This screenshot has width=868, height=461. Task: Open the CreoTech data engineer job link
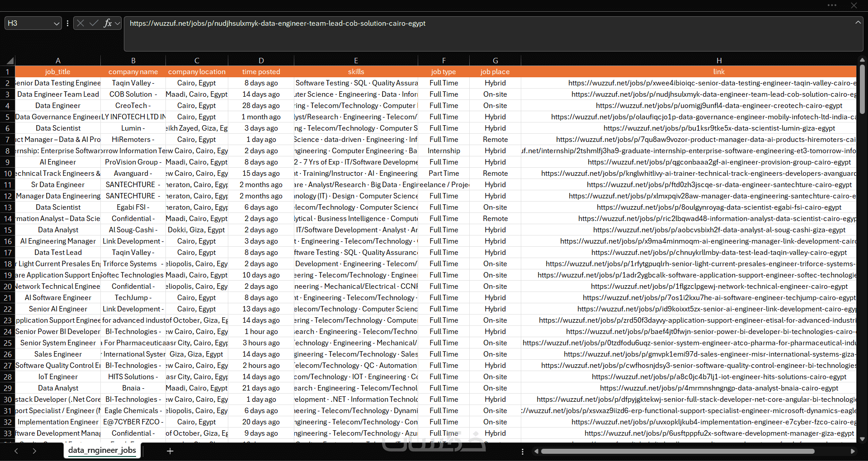point(719,106)
